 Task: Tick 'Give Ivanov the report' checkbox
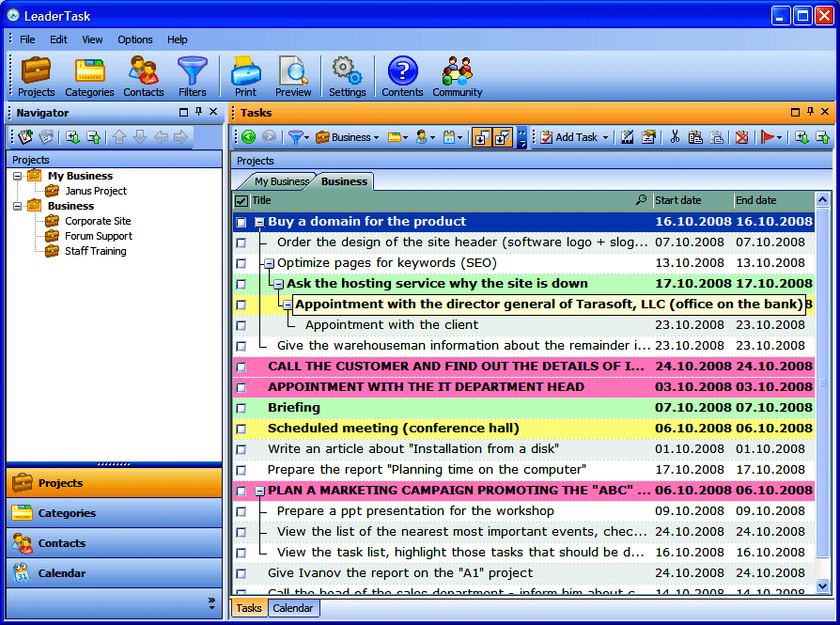coord(241,573)
